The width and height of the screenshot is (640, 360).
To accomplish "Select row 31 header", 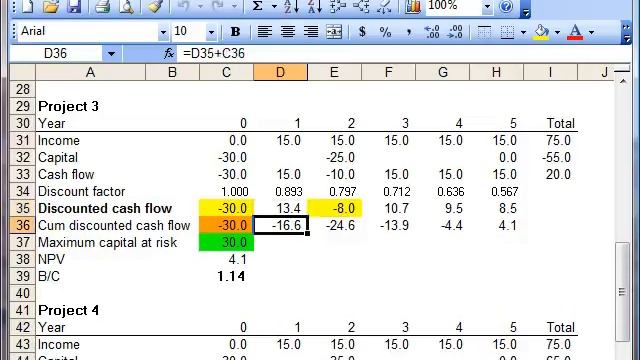I will [22, 140].
